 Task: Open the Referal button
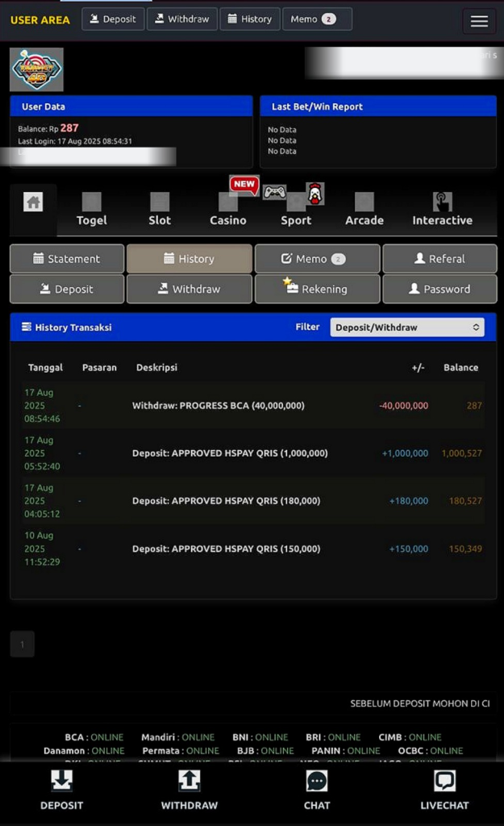coord(439,259)
